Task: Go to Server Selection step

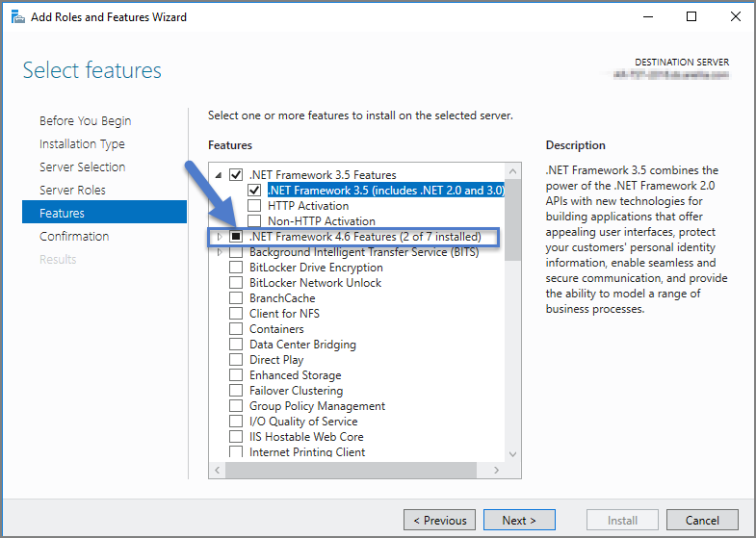Action: pos(83,167)
